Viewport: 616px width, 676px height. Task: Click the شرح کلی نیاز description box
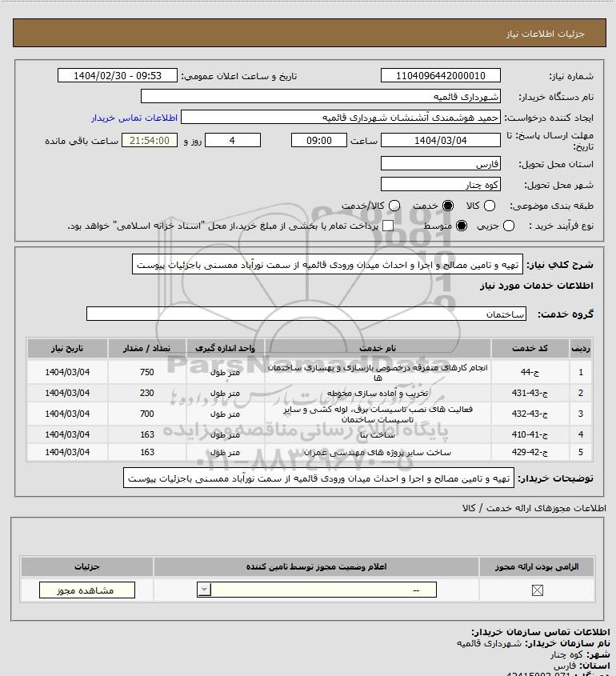pyautogui.click(x=327, y=264)
